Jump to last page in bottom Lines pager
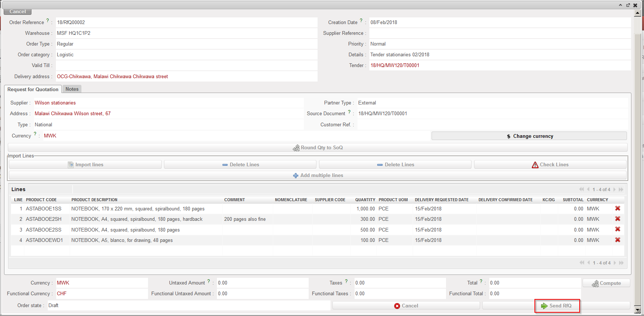Viewport: 644px width, 316px height. tap(621, 263)
